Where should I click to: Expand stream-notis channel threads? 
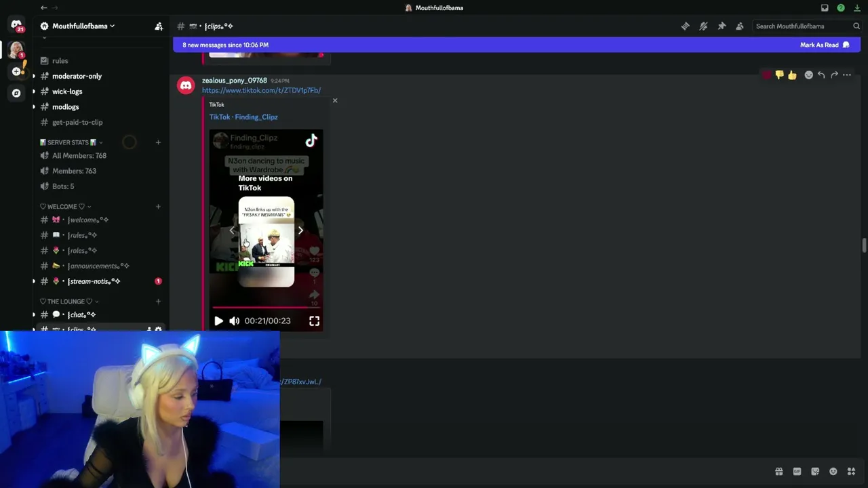34,281
